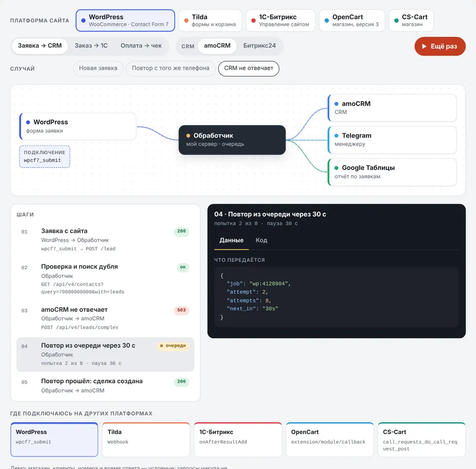476x469 pixels.
Task: Switch to Заявка → CRM scenario
Action: [40, 46]
